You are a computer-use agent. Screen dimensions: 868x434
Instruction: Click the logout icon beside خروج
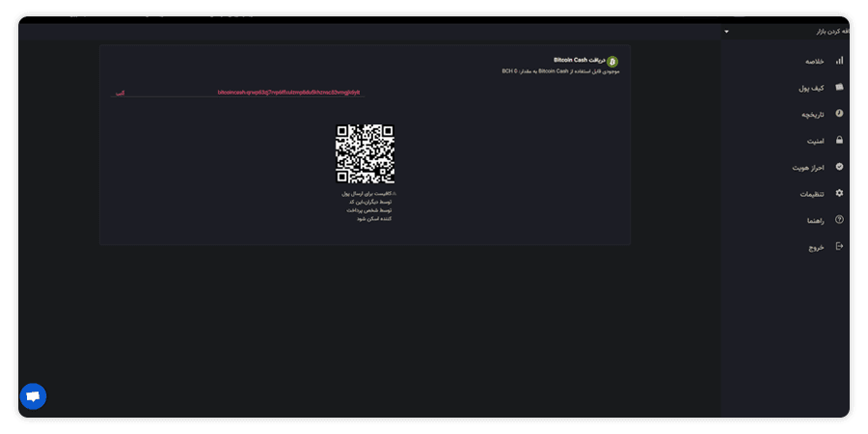click(839, 246)
